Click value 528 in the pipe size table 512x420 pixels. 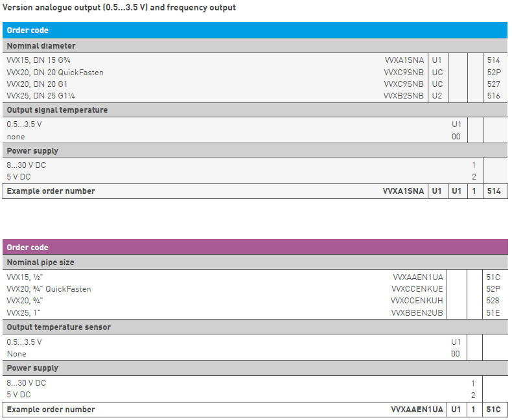tap(493, 300)
